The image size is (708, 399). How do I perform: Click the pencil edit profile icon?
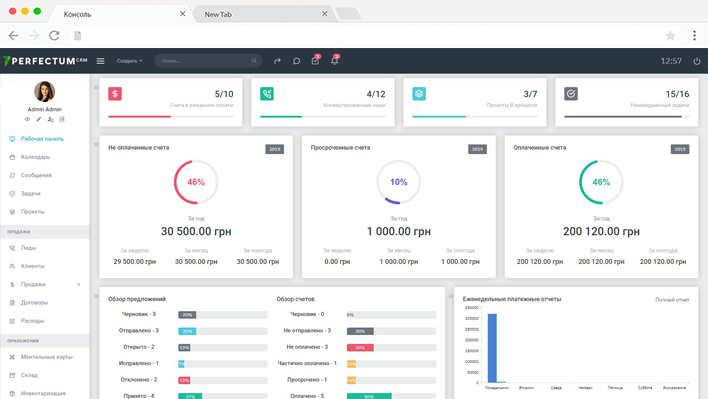pyautogui.click(x=39, y=120)
